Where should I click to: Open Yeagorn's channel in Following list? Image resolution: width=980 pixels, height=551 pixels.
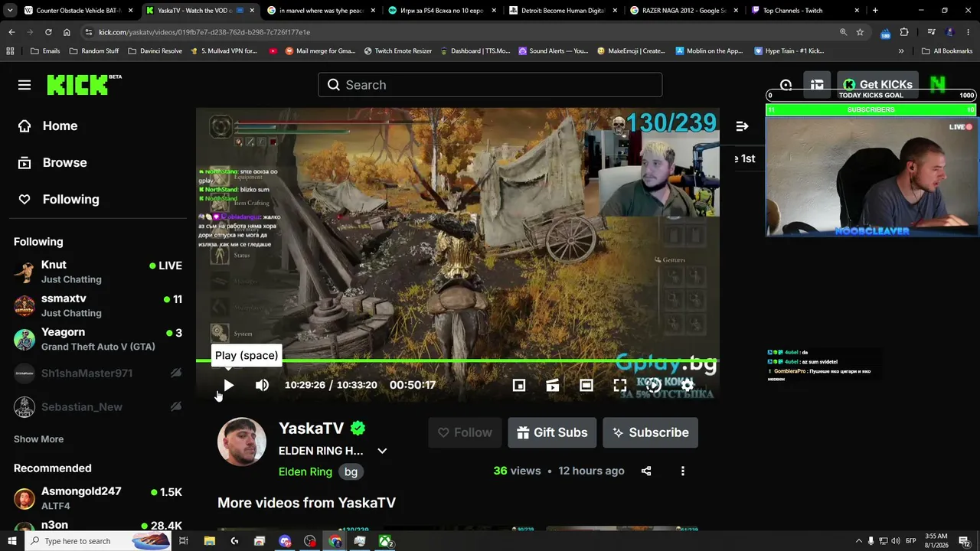tap(98, 339)
